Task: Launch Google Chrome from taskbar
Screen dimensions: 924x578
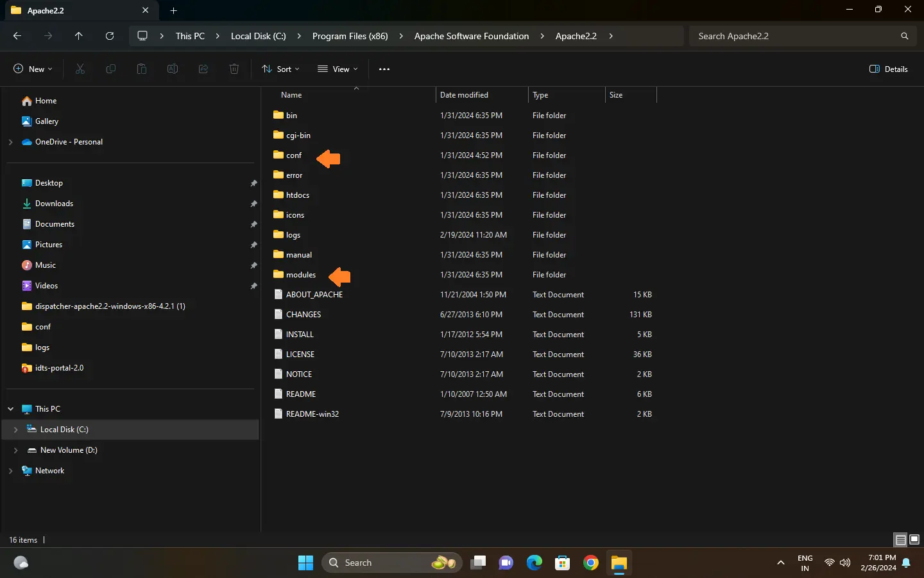Action: click(x=591, y=563)
